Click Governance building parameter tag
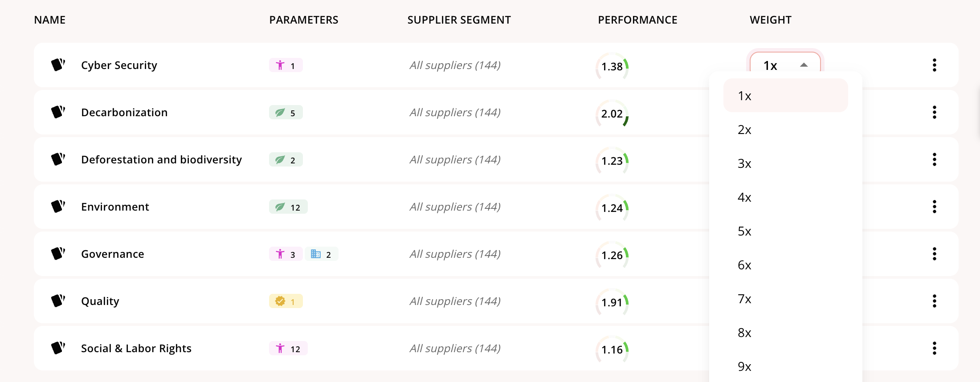Viewport: 980px width, 382px height. click(321, 254)
